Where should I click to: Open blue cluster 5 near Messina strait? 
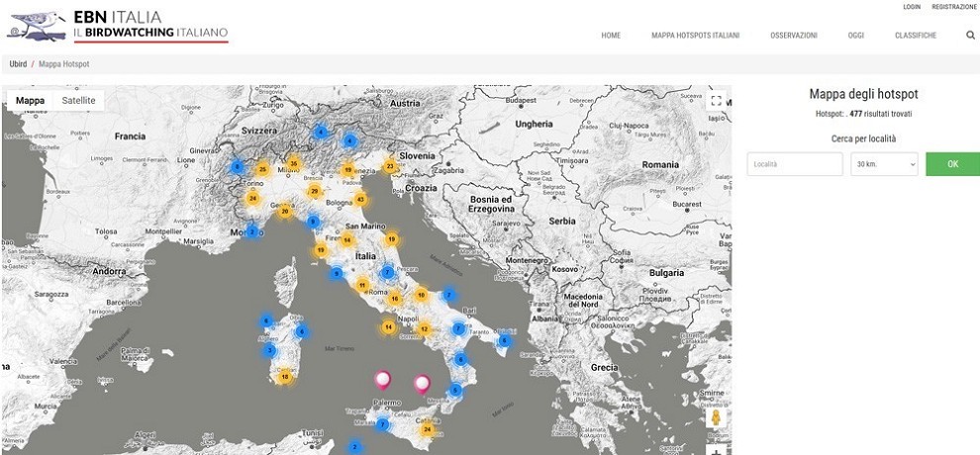point(455,391)
